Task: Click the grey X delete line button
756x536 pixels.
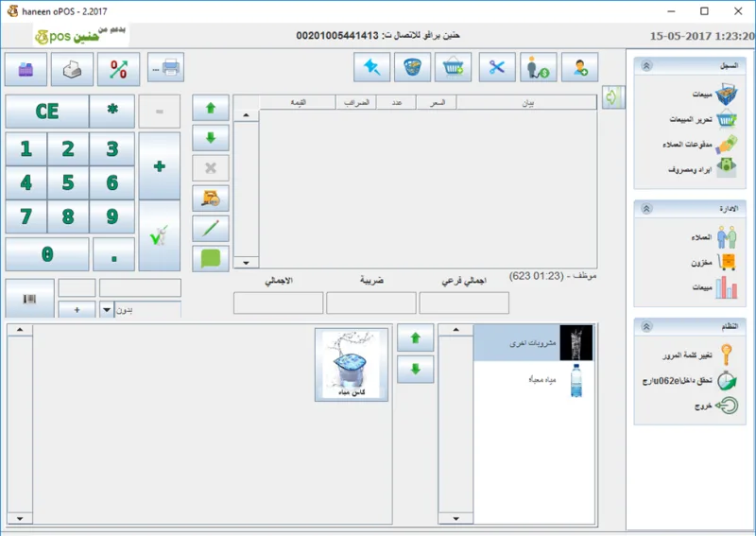Action: click(x=211, y=168)
